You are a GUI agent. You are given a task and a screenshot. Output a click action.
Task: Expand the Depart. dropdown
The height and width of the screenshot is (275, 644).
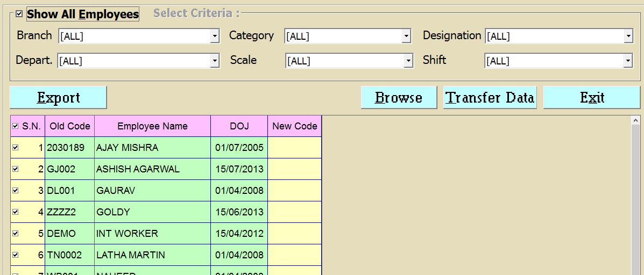click(x=215, y=61)
